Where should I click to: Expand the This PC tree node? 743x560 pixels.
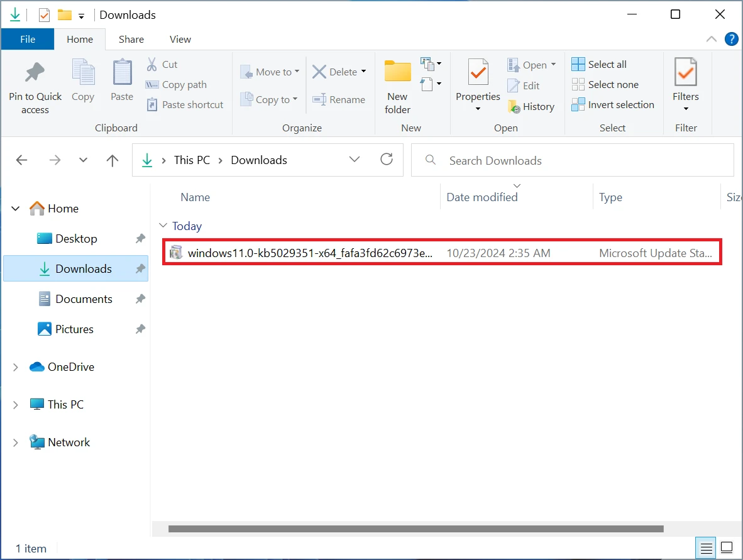coord(16,405)
